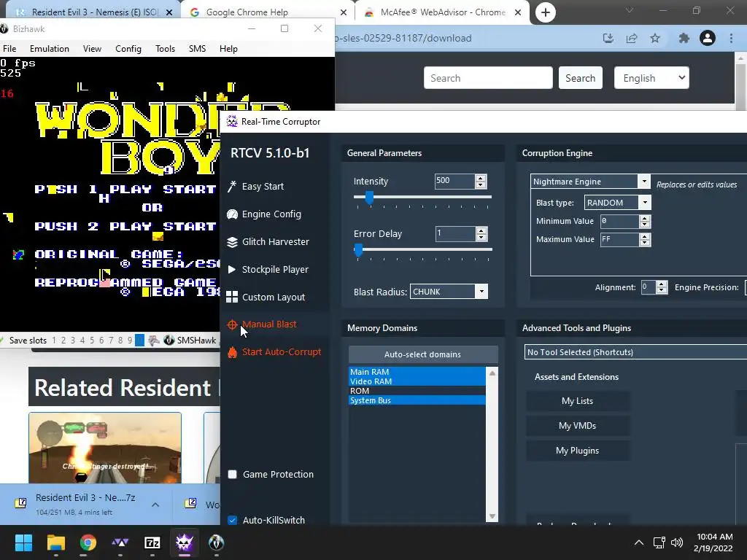
Task: Click Maximum Value FF field
Action: pyautogui.click(x=619, y=239)
